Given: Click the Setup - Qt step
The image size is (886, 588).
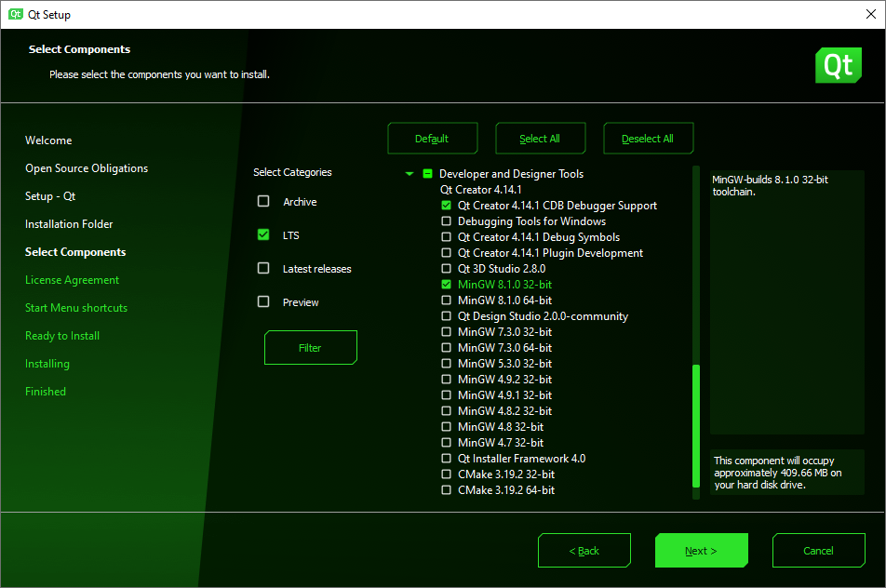Looking at the screenshot, I should point(50,196).
